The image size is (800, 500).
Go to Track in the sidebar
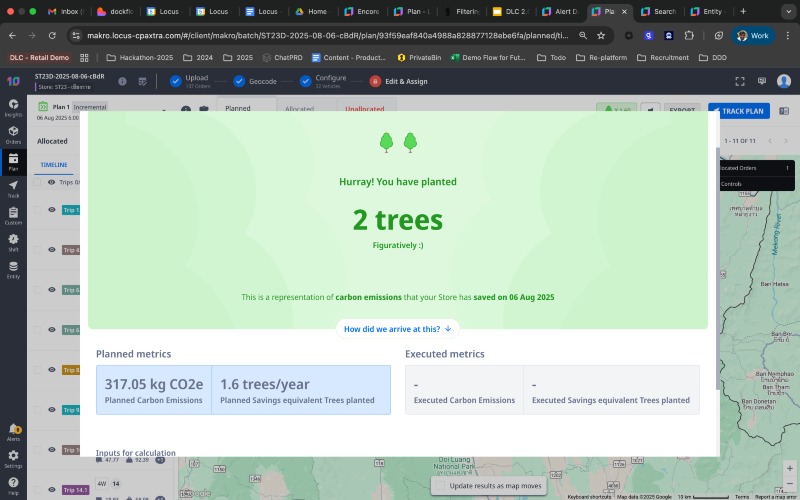coord(13,188)
